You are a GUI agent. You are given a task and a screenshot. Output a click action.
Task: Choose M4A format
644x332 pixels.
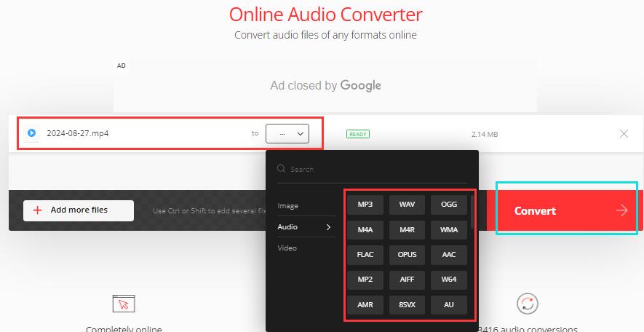click(365, 230)
